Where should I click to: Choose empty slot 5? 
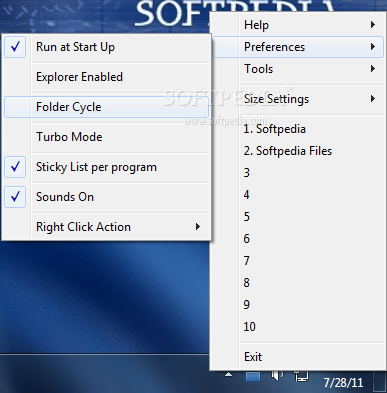tap(298, 217)
